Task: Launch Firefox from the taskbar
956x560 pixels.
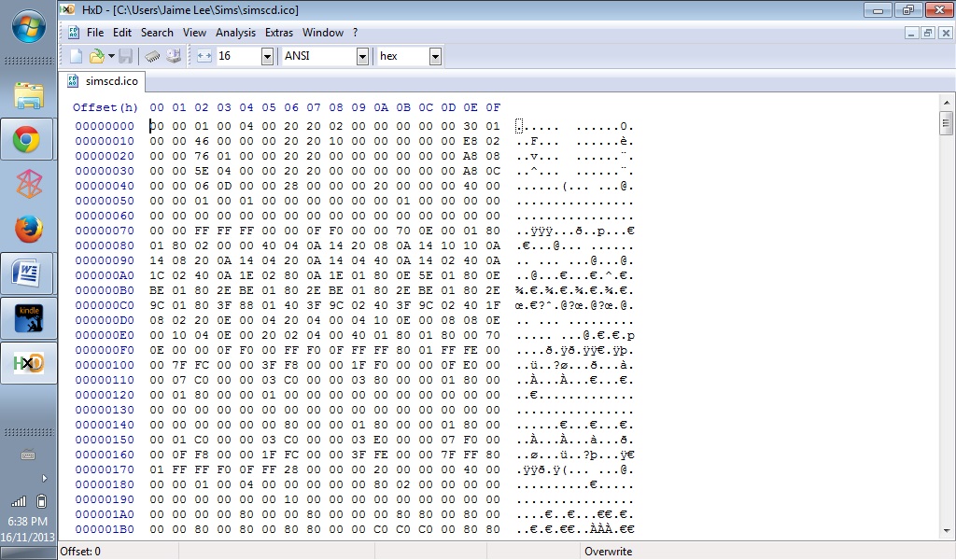Action: [x=29, y=229]
